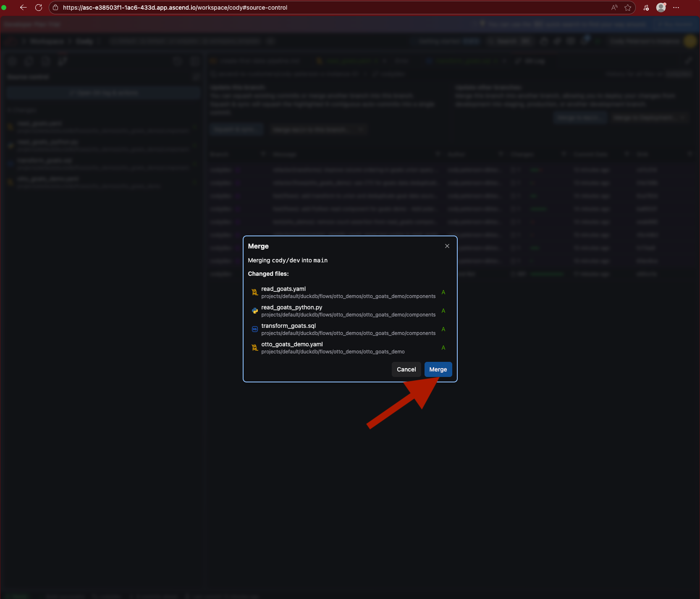Click the folder path under read_goats_python.py

click(349, 315)
